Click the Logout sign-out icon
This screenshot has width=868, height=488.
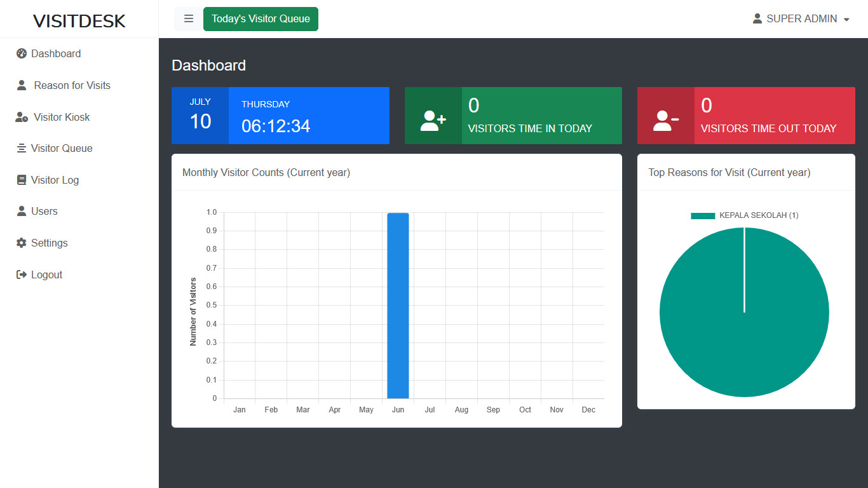(21, 274)
